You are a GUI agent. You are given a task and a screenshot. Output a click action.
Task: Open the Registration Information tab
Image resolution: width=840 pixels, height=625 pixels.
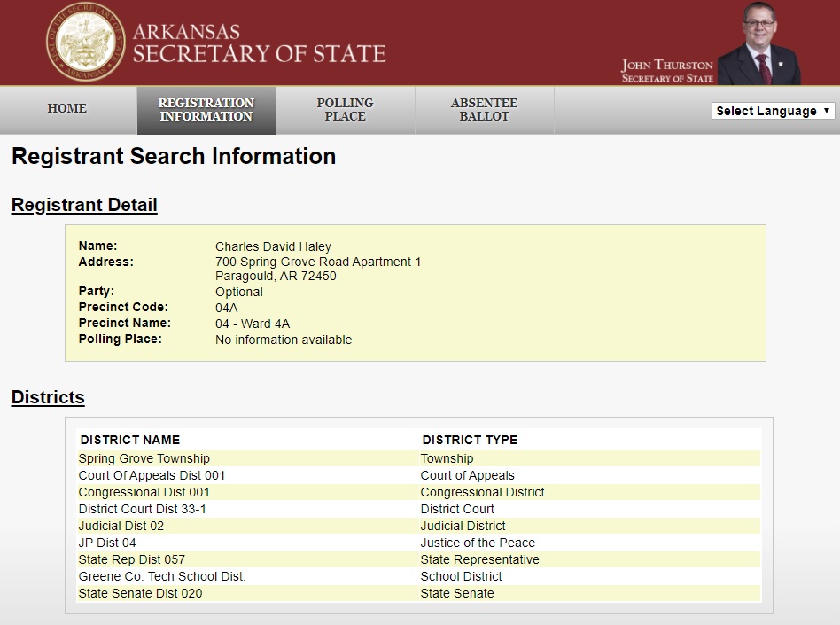click(206, 109)
